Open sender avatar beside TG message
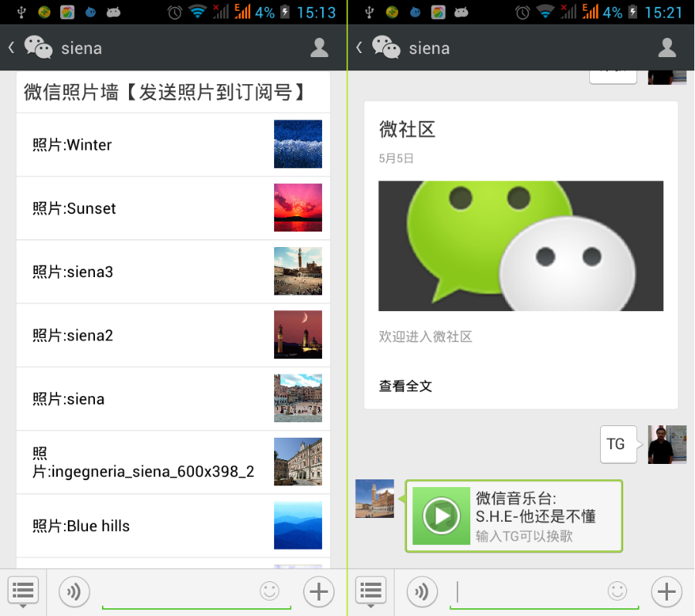 pos(667,445)
